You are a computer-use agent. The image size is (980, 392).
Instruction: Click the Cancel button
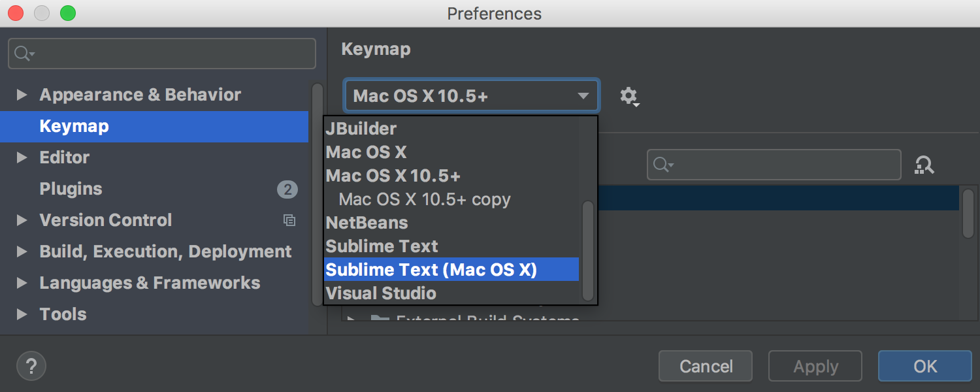[706, 366]
